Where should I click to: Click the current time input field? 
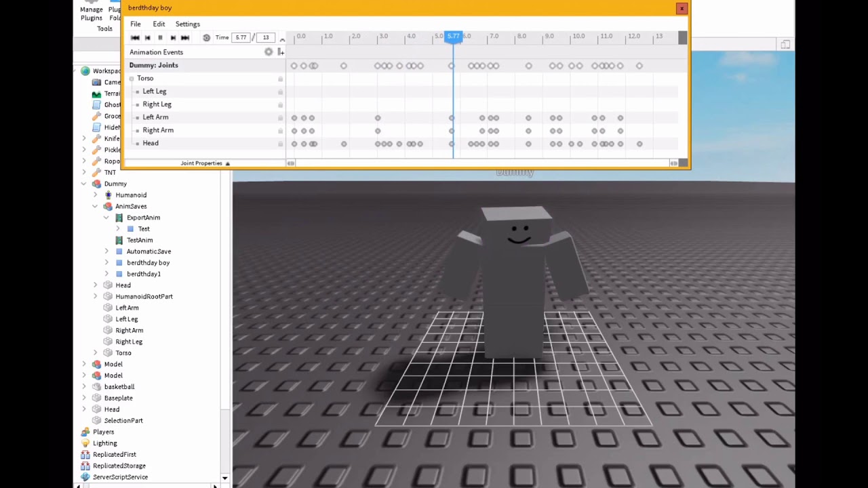(x=241, y=38)
